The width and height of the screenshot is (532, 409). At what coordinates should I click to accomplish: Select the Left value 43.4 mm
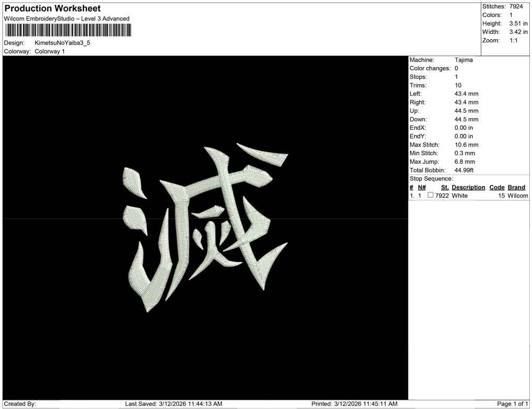point(466,94)
